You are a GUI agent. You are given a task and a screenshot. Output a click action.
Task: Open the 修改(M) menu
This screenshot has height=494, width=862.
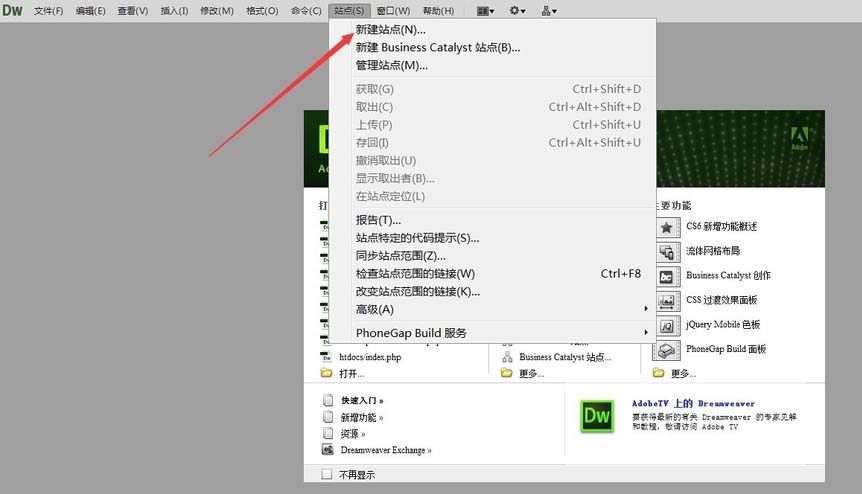(217, 11)
